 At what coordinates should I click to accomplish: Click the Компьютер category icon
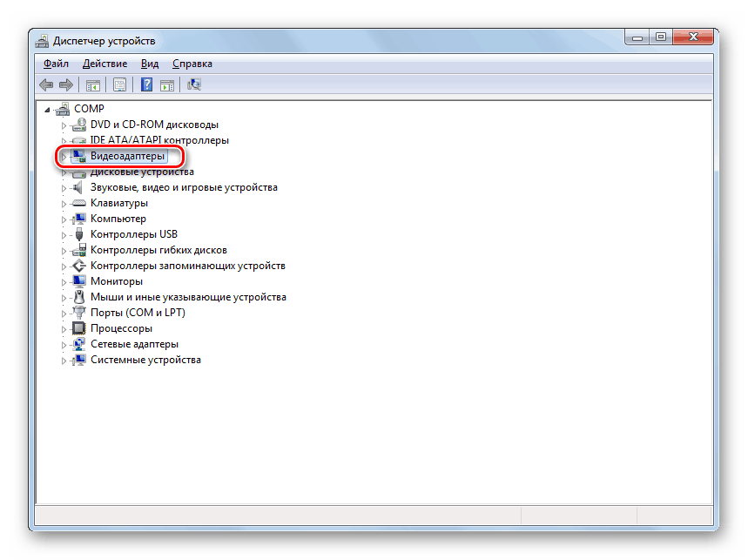78,219
